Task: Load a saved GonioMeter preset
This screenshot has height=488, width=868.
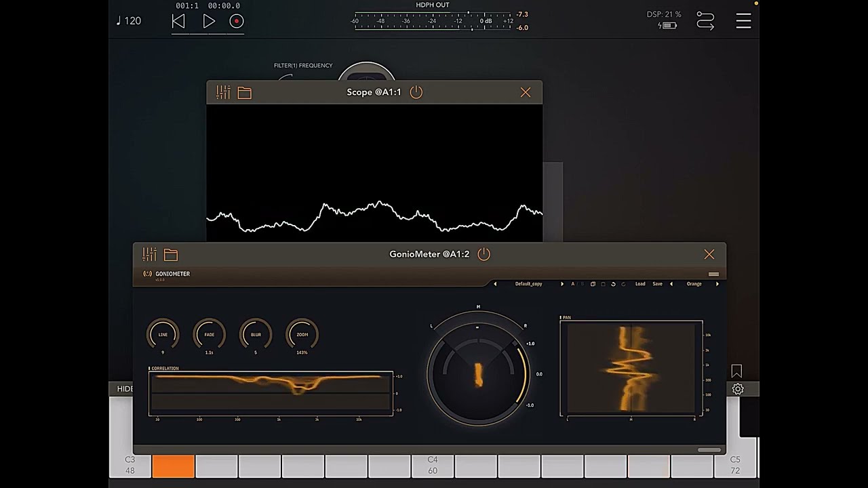Action: pyautogui.click(x=641, y=284)
